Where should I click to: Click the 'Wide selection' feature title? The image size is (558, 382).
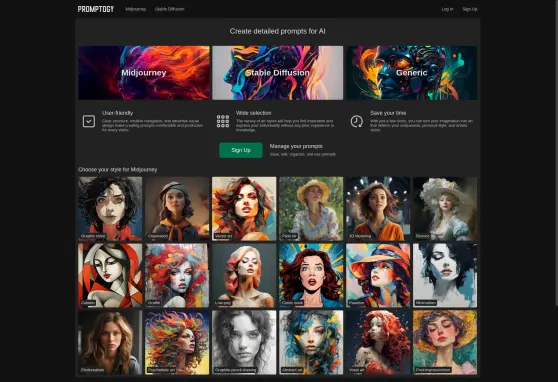pos(253,113)
